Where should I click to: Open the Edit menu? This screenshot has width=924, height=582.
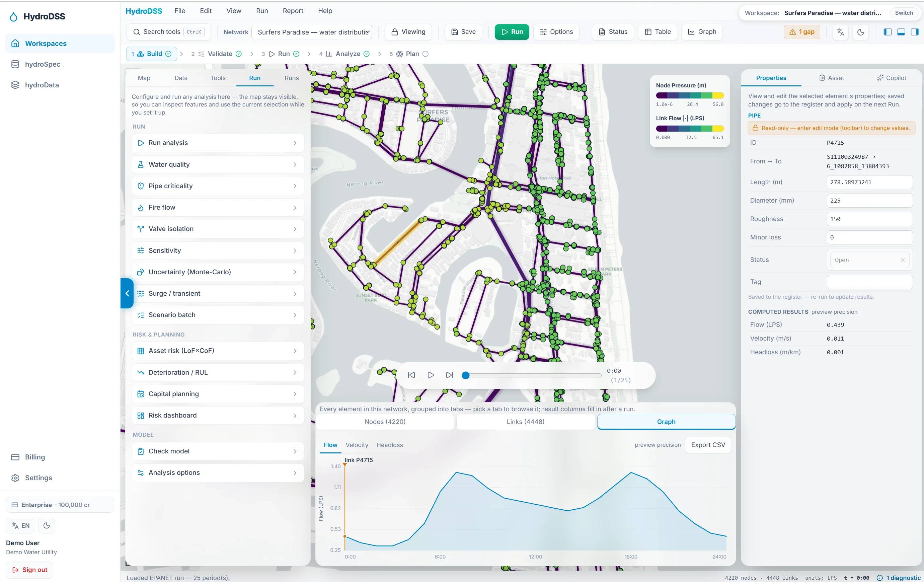pos(206,11)
